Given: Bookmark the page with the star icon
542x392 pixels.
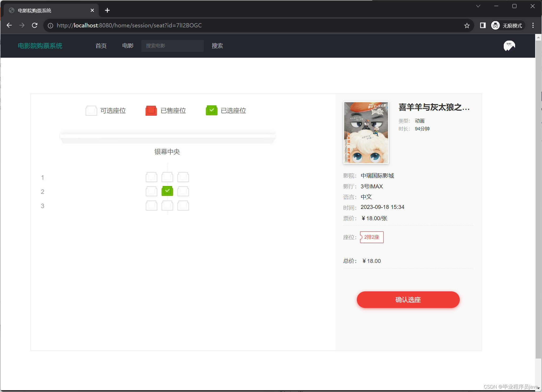Looking at the screenshot, I should tap(467, 26).
